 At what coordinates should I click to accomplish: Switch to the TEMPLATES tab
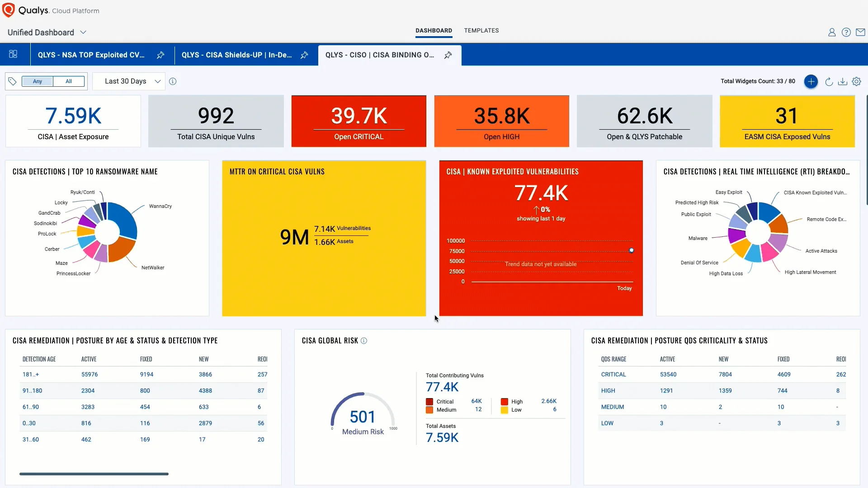click(481, 30)
